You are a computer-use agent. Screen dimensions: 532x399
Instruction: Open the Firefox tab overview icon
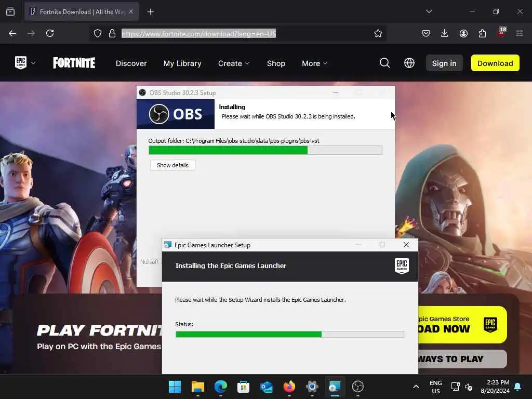tap(10, 11)
